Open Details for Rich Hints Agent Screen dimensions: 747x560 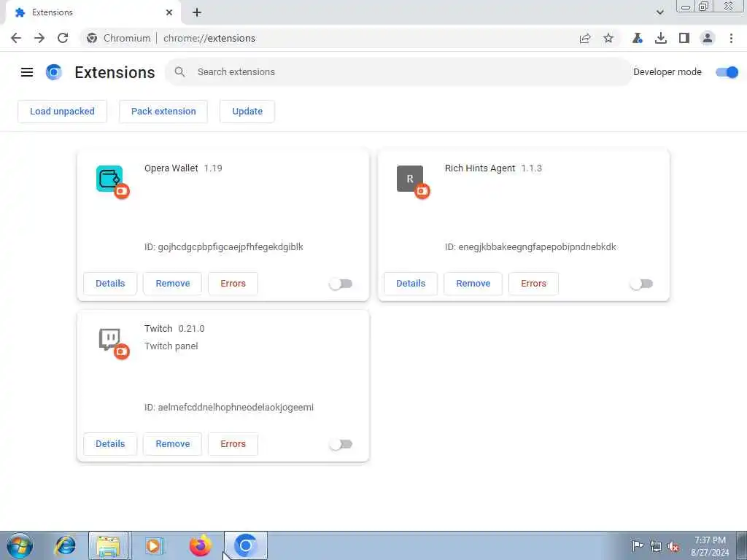411,284
